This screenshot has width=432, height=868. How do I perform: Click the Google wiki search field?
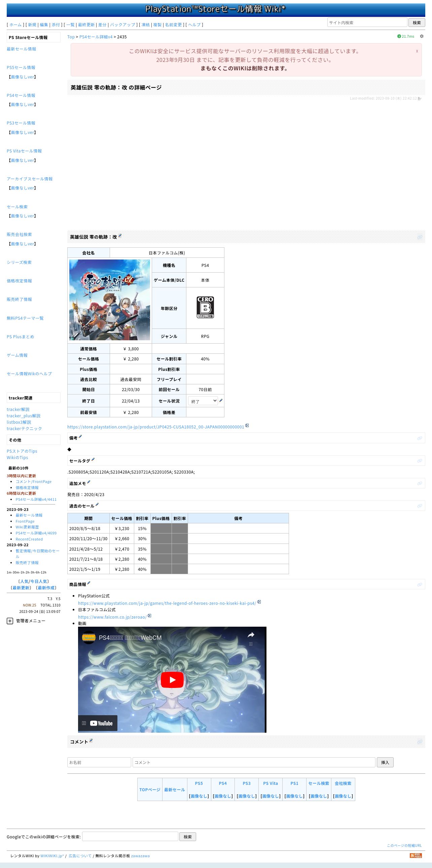(130, 836)
